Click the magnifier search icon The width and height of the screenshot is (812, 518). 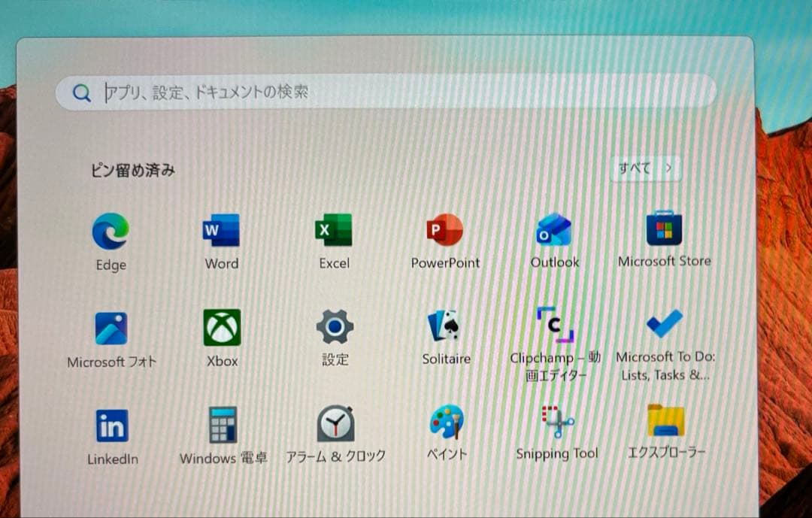pos(81,93)
